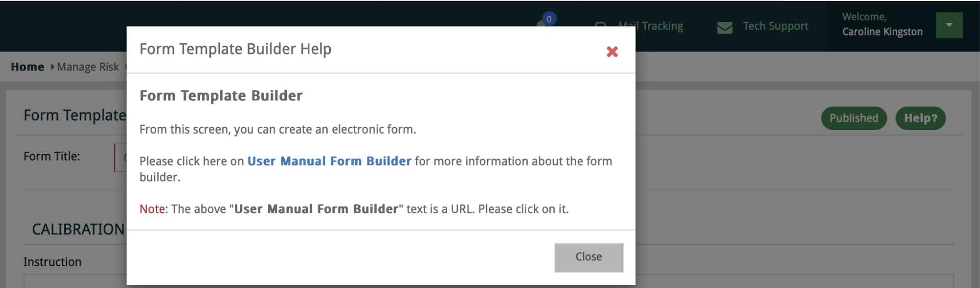Focus the Form Title input field
The image size is (980, 288).
(x=121, y=158)
